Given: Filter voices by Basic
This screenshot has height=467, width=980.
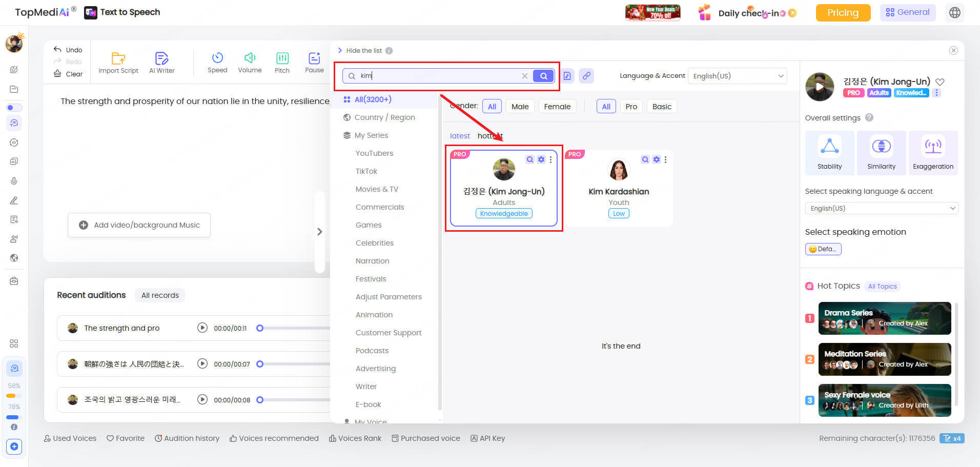Looking at the screenshot, I should pos(662,107).
